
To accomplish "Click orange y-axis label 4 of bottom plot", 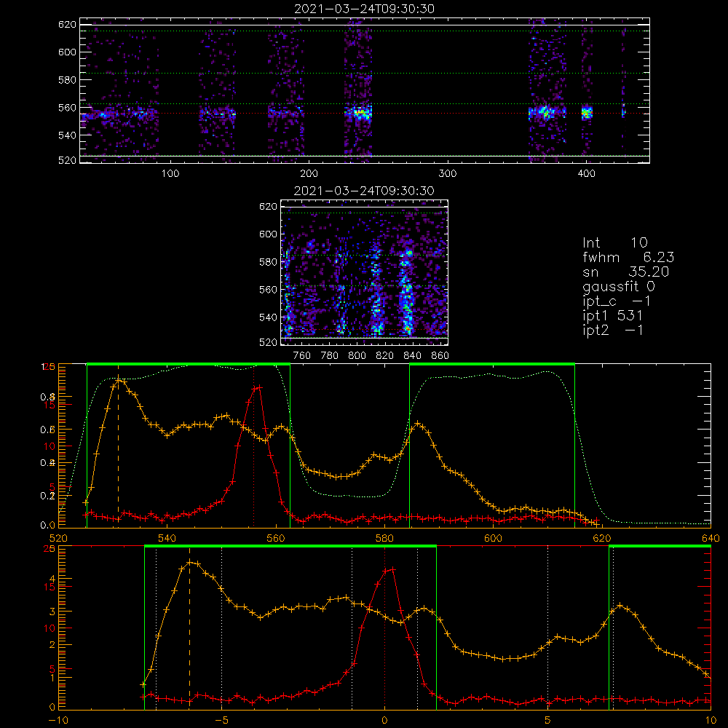I will [52, 579].
